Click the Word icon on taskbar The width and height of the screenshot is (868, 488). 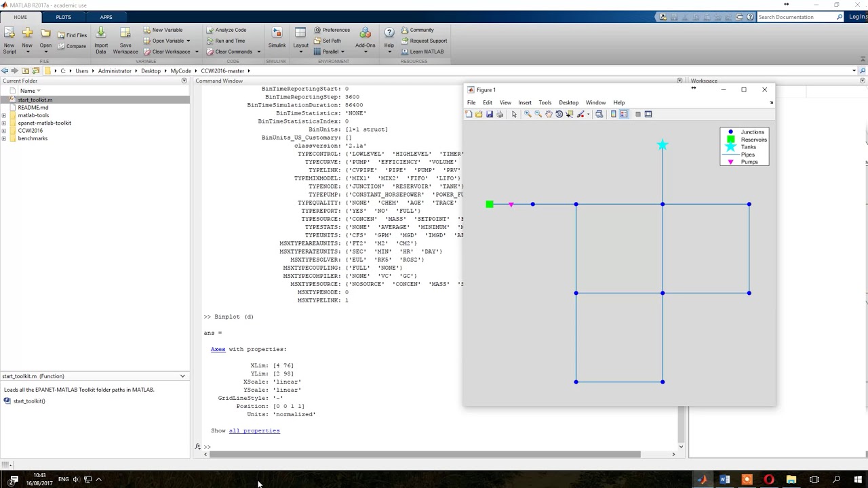(724, 479)
